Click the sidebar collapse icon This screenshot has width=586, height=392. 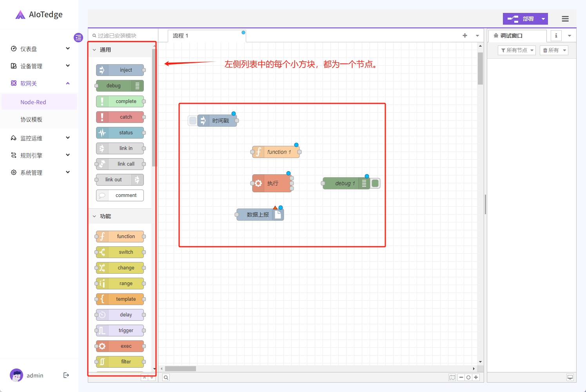[x=78, y=38]
